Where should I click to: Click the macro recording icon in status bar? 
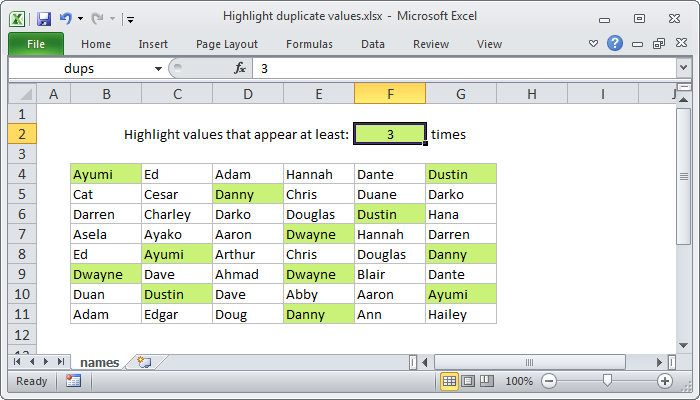tap(73, 381)
